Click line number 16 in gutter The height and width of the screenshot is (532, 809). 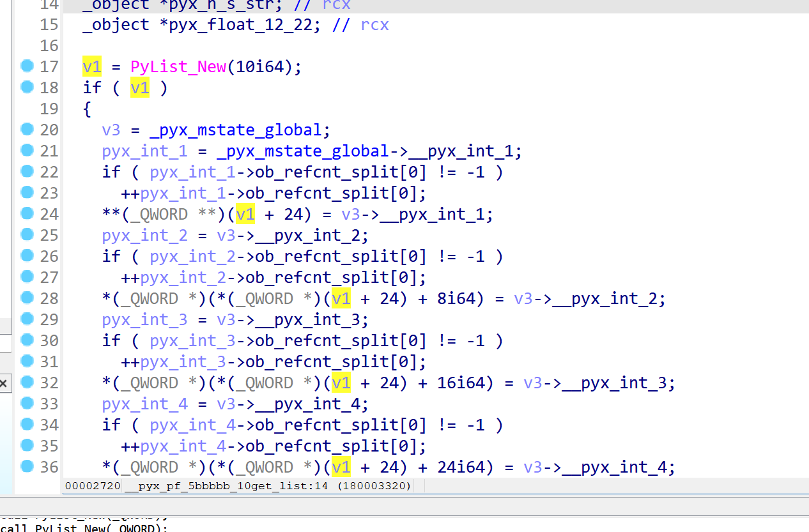[x=49, y=45]
